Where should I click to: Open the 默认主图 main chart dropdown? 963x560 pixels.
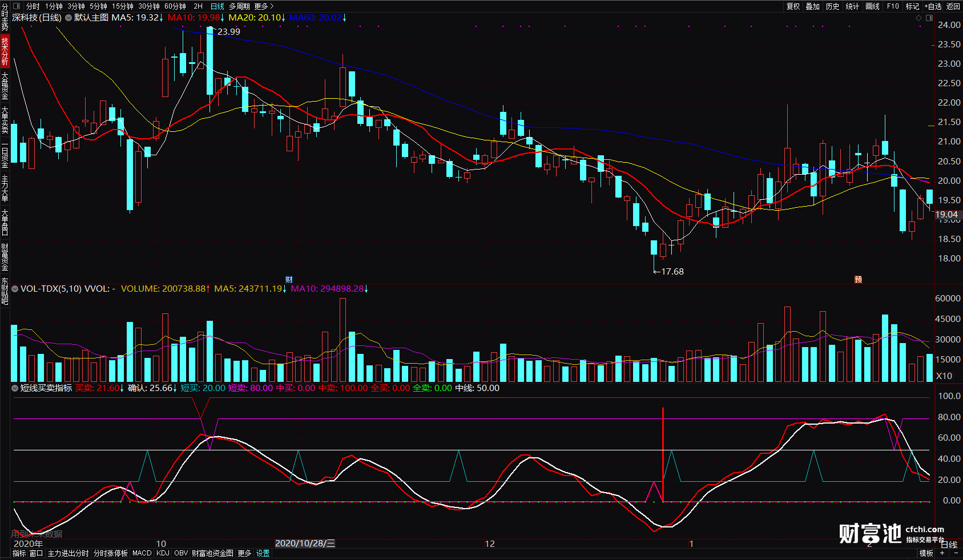tap(69, 18)
